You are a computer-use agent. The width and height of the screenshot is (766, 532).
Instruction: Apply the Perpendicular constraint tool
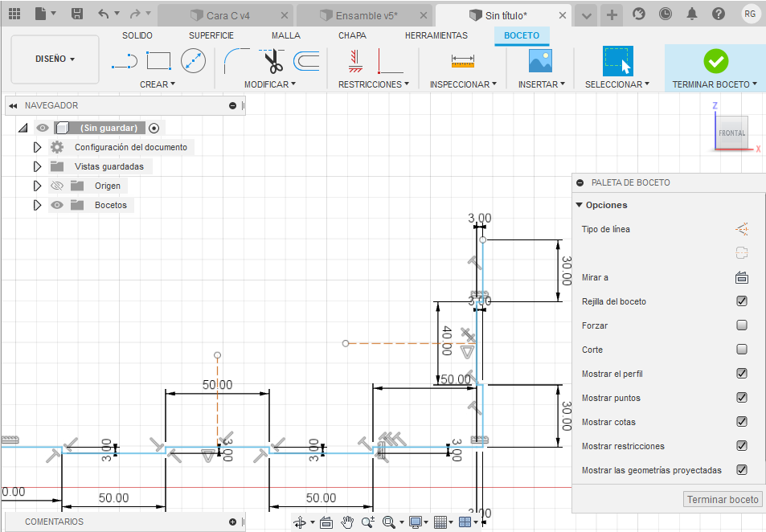[390, 61]
